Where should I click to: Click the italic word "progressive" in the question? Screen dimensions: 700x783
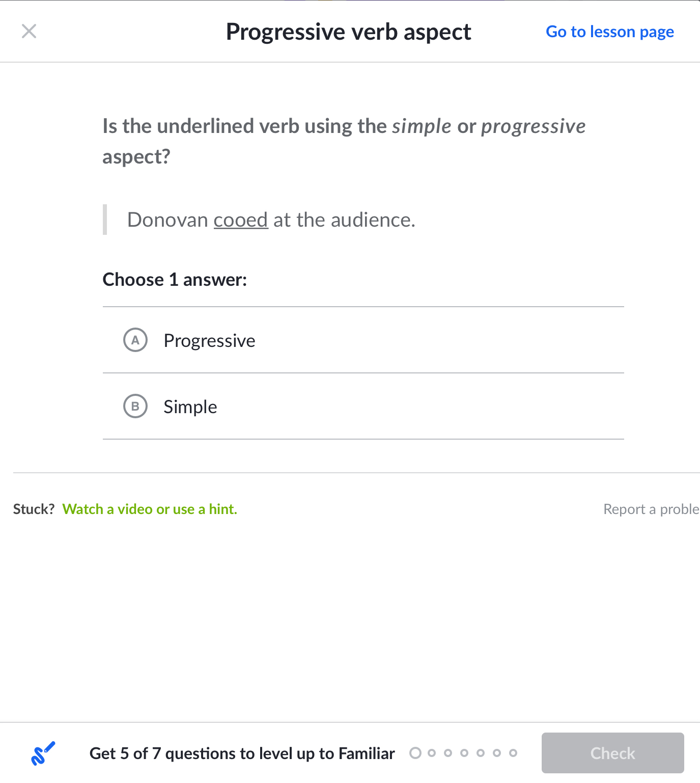[x=533, y=126]
